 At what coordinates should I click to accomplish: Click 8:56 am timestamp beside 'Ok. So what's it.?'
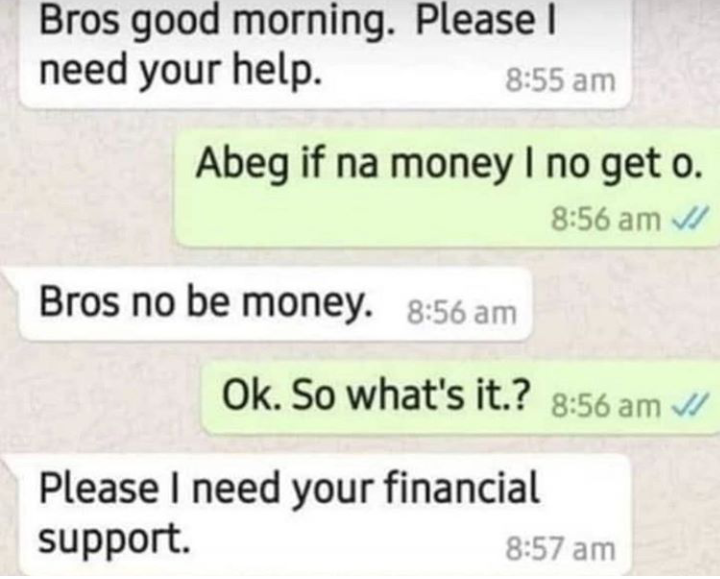click(x=606, y=406)
